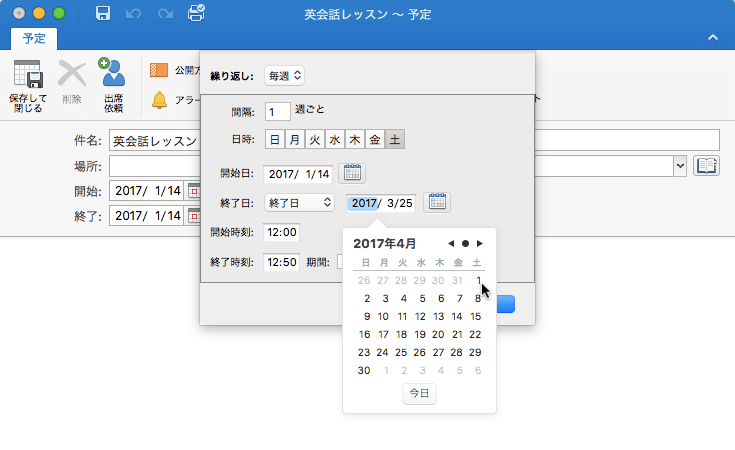The height and width of the screenshot is (450, 735).
Task: Toggle 水 Wednesday day button
Action: point(335,139)
